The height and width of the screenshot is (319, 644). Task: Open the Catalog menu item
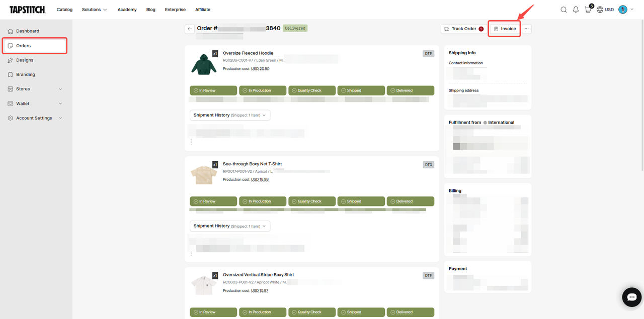[64, 10]
